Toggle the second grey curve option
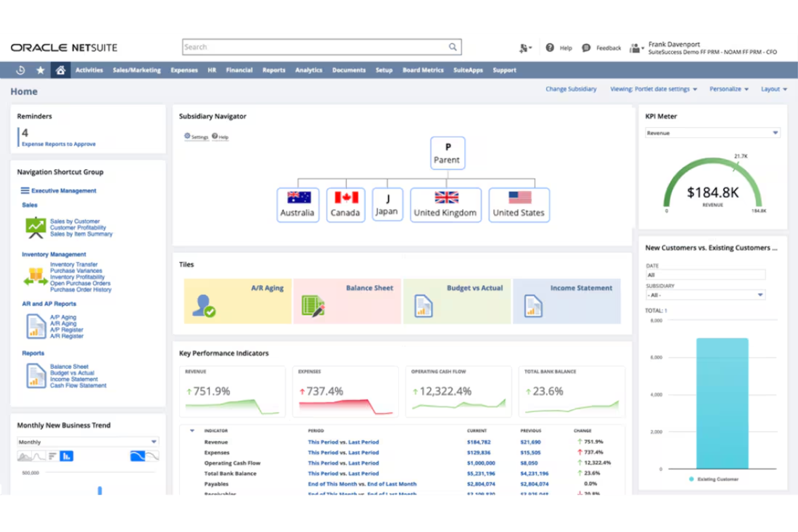The image size is (798, 532). pos(152,457)
